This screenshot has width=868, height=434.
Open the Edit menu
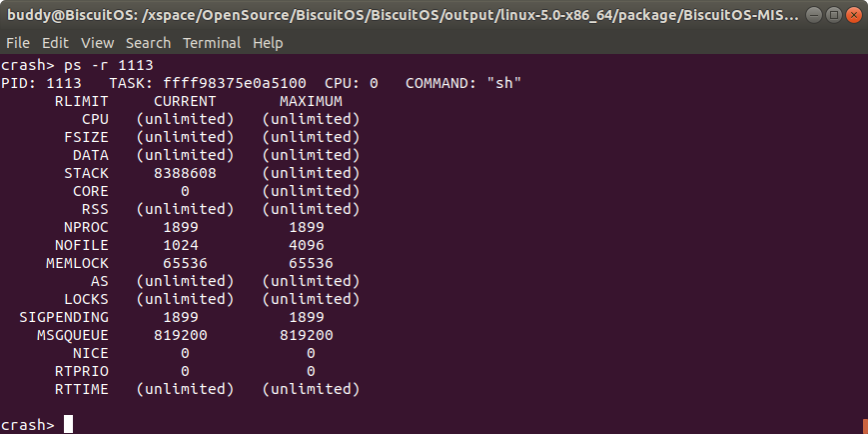(x=55, y=43)
